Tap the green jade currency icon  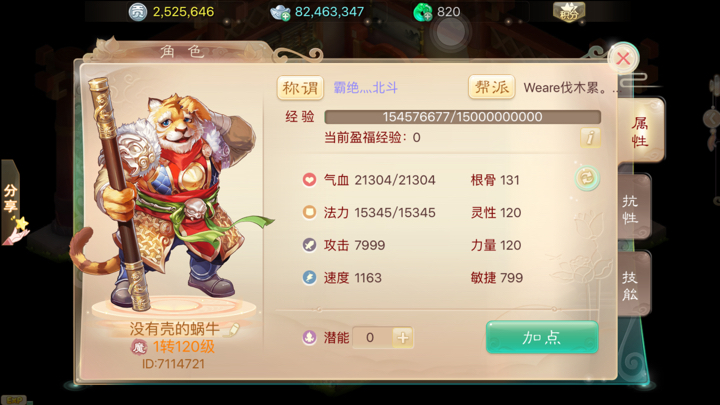click(423, 12)
